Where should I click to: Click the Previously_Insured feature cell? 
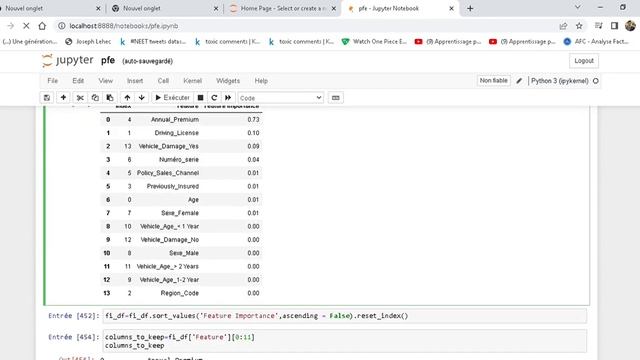[x=173, y=187]
